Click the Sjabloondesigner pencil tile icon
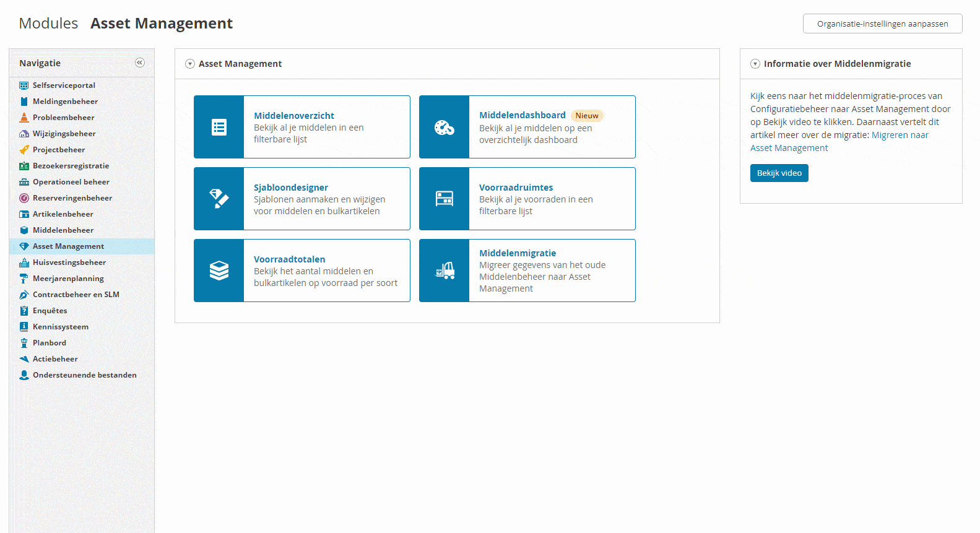Screen dimensions: 980x533 [x=219, y=199]
